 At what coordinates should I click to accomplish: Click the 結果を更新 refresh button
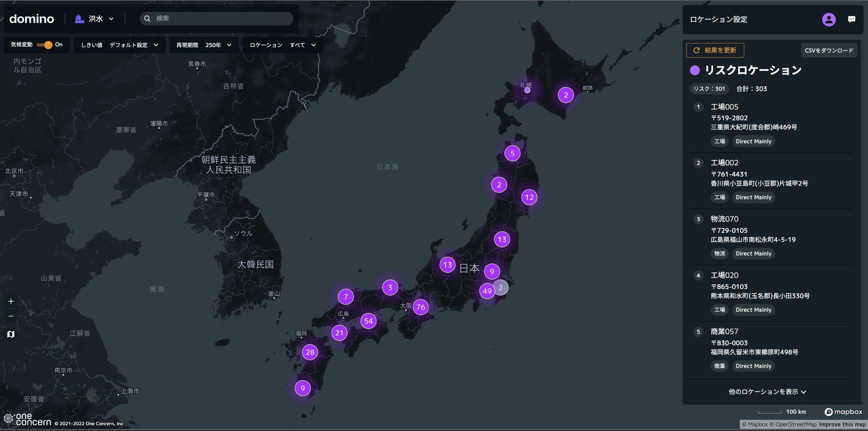(x=715, y=50)
